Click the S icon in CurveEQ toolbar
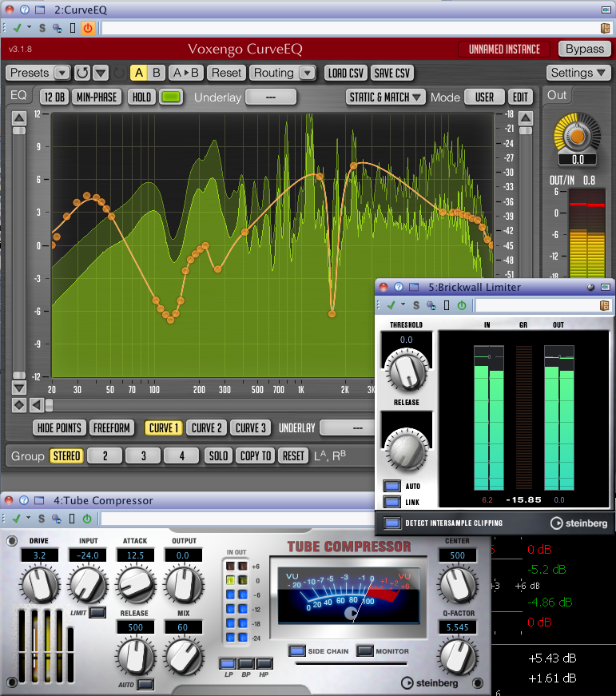This screenshot has width=616, height=696. [42, 29]
